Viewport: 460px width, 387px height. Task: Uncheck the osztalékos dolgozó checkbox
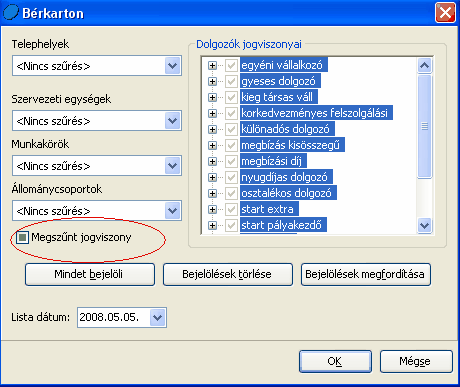[231, 193]
